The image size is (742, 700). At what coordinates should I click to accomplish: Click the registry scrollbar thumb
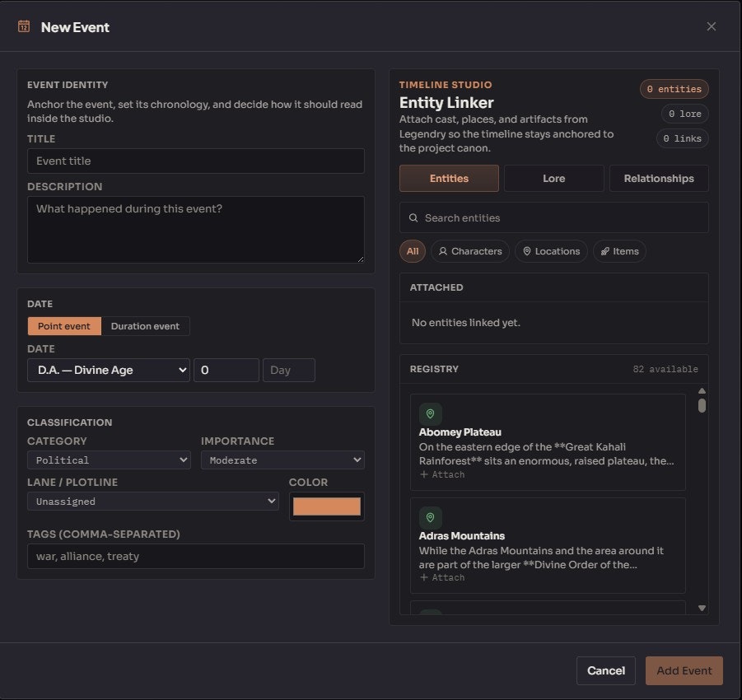point(702,406)
